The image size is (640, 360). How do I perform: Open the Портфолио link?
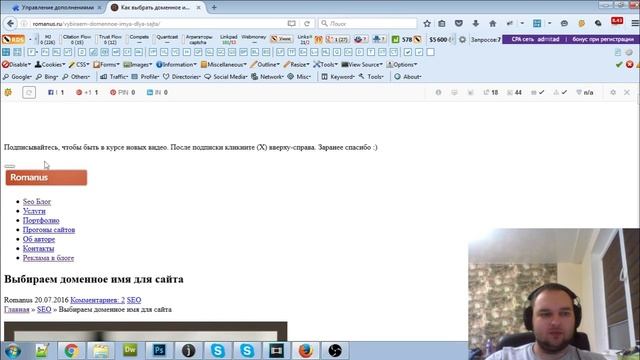pyautogui.click(x=41, y=220)
